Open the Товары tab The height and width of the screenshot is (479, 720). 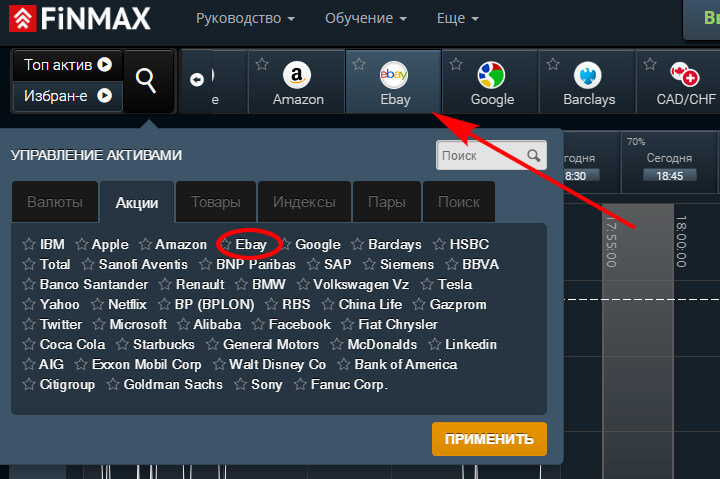pyautogui.click(x=216, y=202)
